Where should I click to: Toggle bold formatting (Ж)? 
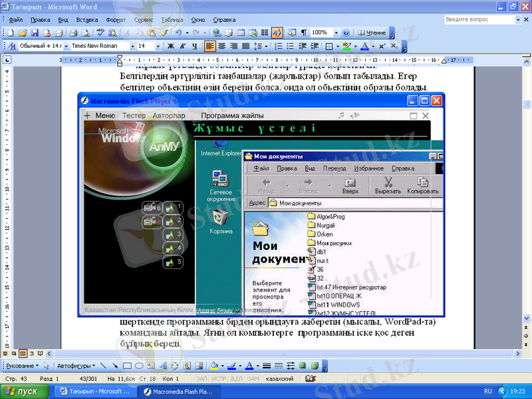tap(170, 47)
